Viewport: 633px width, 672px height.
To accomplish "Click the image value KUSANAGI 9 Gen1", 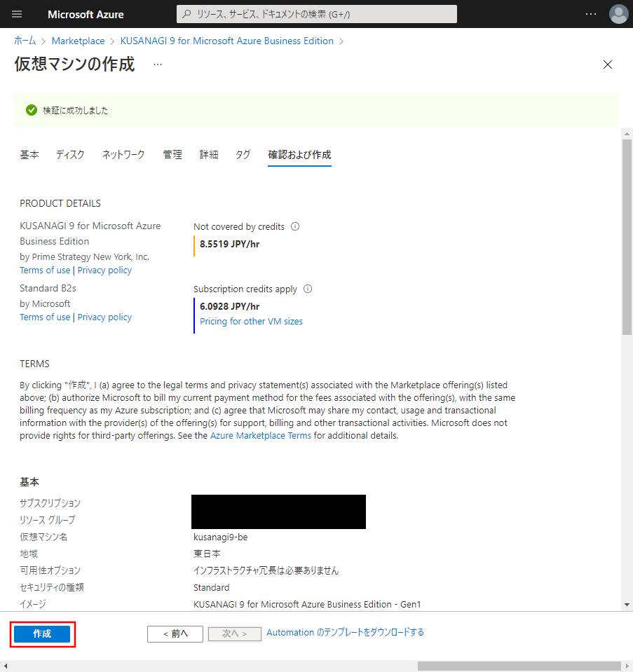I will tap(307, 604).
